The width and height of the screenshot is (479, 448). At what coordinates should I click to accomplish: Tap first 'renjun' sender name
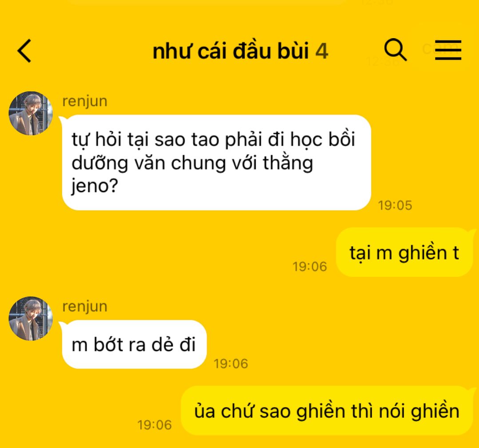(x=85, y=102)
